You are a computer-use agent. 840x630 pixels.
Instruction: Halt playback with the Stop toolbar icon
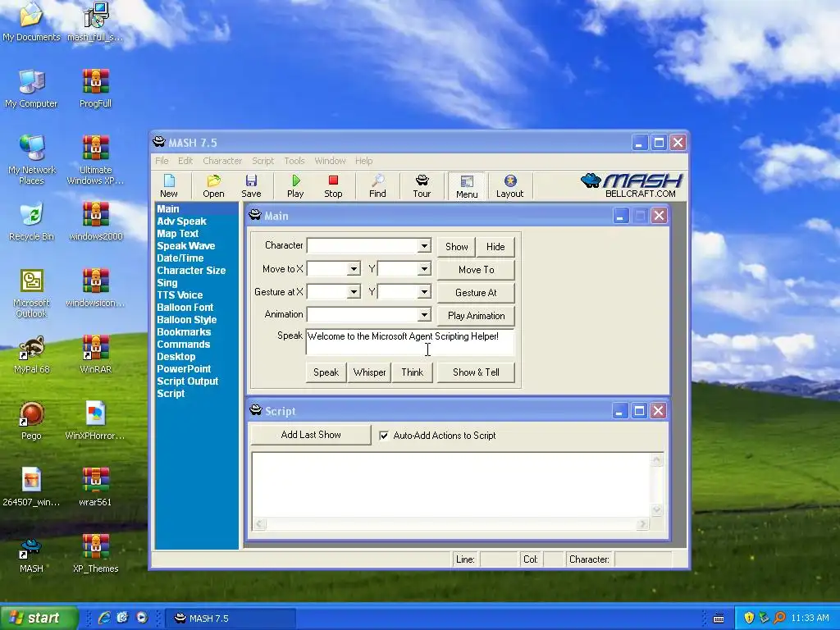point(333,185)
